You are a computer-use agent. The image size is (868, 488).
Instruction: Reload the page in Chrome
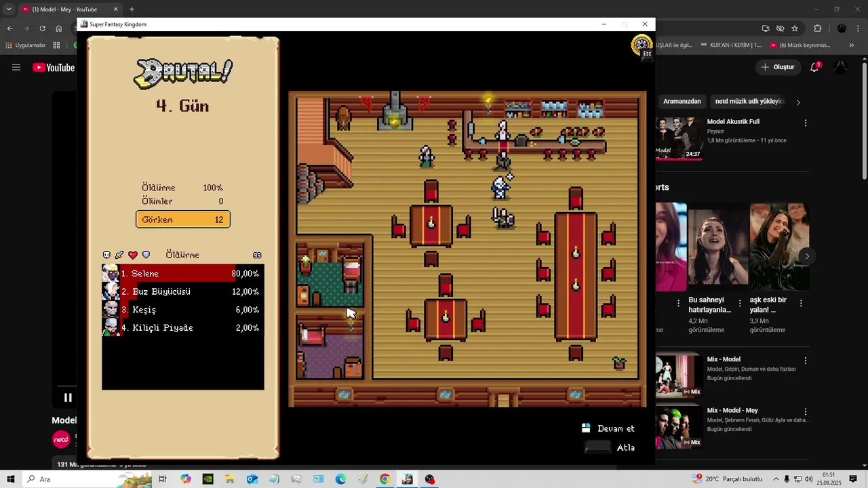tap(42, 28)
